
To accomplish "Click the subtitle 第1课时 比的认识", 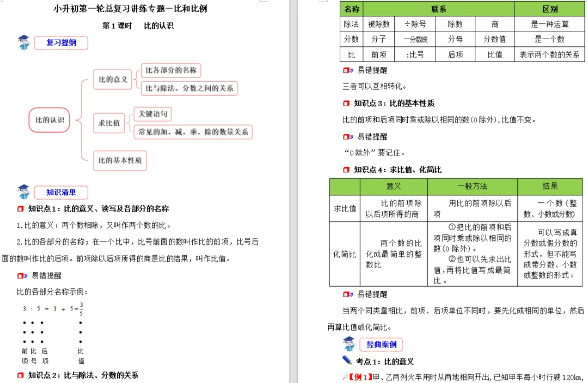I will 138,26.
